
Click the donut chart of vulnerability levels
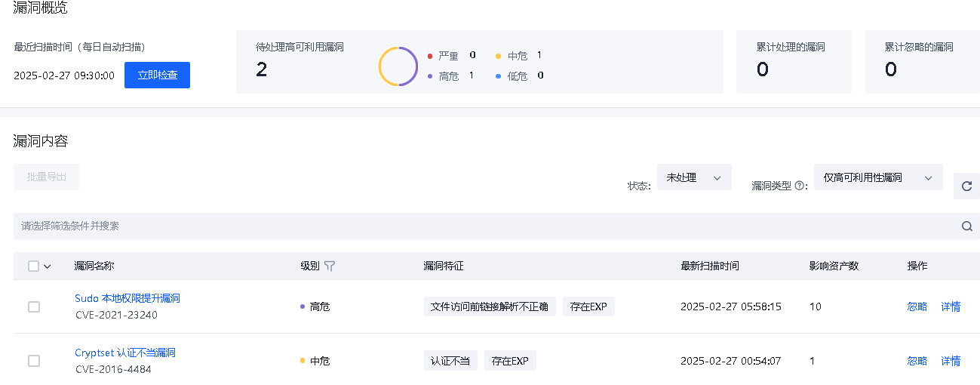(x=398, y=66)
